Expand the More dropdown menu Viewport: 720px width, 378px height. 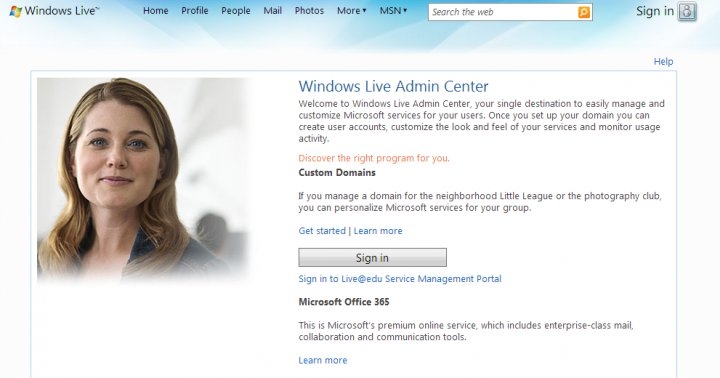(351, 11)
